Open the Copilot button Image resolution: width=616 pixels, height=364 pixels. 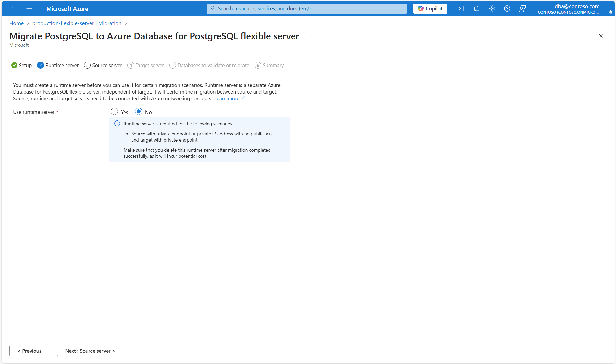430,8
